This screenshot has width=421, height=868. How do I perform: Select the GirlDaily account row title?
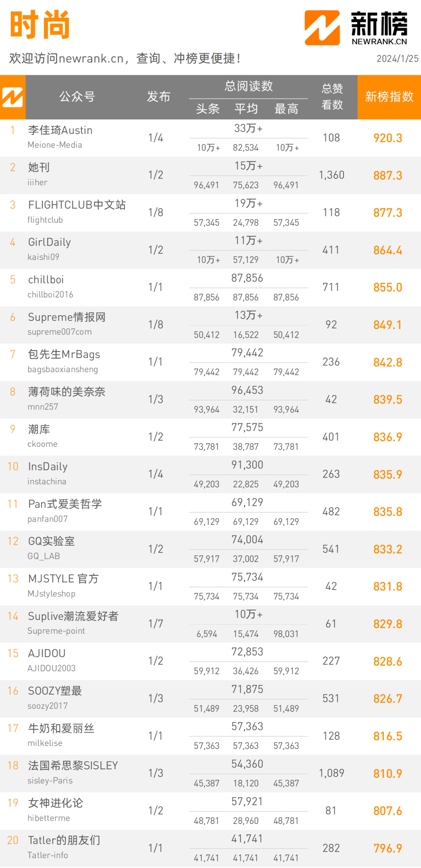coord(50,243)
